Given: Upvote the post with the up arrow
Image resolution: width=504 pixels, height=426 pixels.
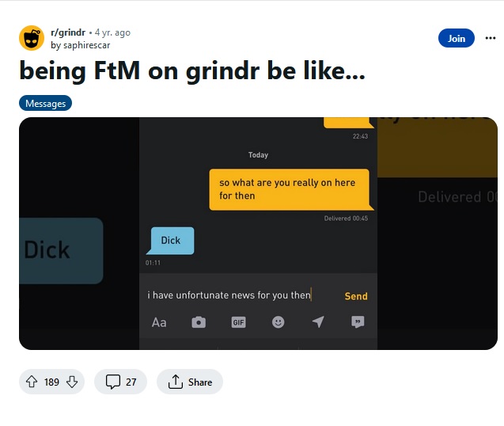Looking at the screenshot, I should [32, 382].
